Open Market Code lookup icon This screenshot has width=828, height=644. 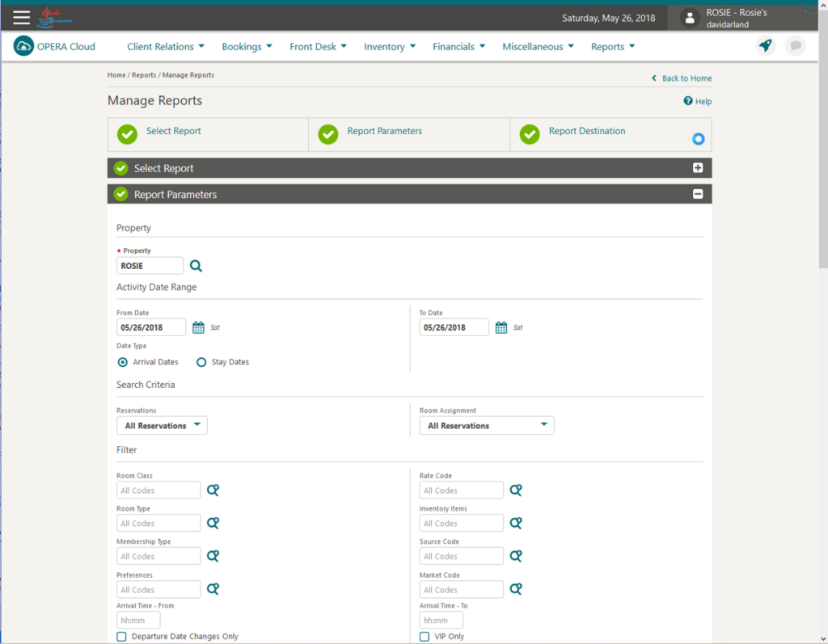click(516, 588)
